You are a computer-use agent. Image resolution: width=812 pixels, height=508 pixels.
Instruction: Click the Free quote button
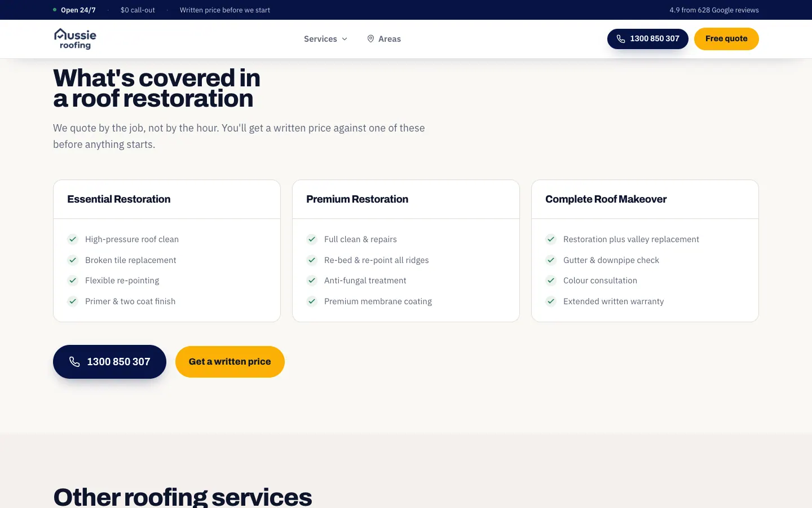tap(726, 39)
